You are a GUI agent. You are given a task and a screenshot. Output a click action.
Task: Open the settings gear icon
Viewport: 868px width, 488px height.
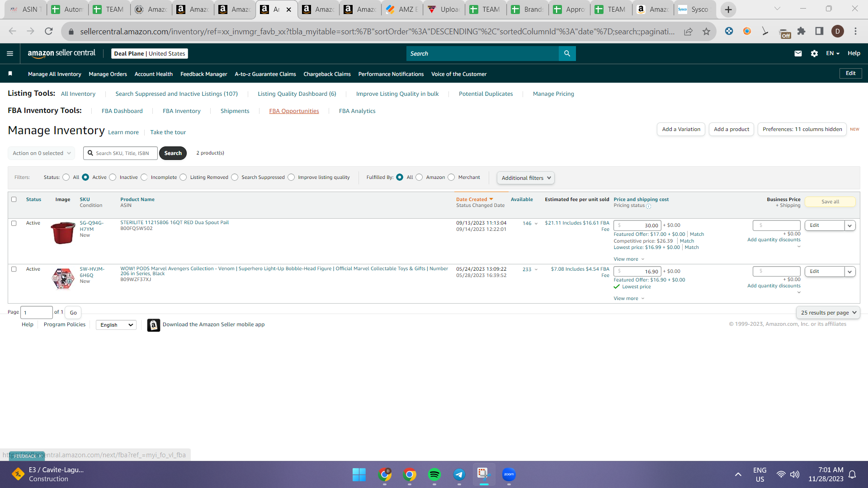pyautogui.click(x=814, y=53)
